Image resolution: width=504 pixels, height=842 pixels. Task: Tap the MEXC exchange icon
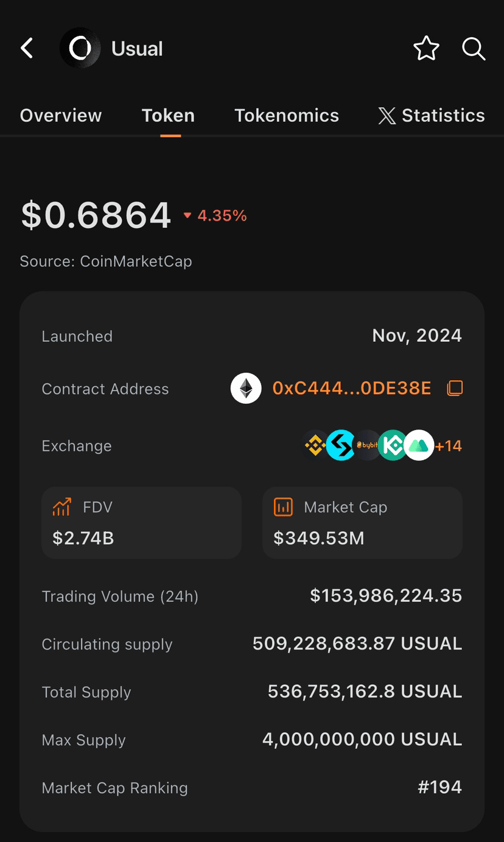point(419,446)
